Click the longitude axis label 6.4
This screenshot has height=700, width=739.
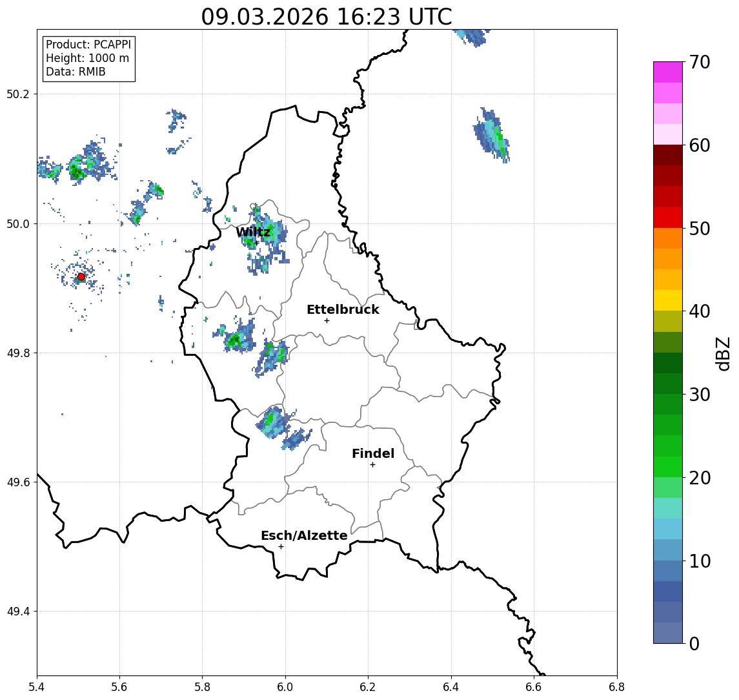point(451,687)
